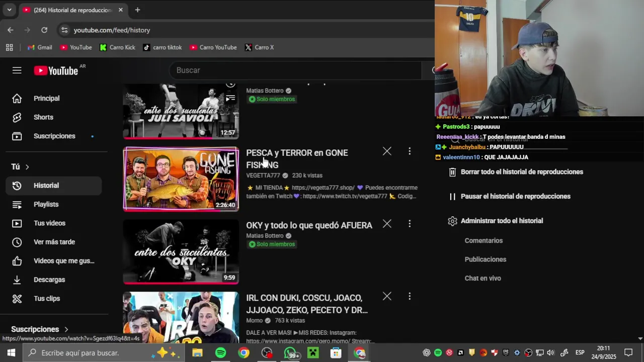Open the Gmail bookmark

[x=40, y=47]
